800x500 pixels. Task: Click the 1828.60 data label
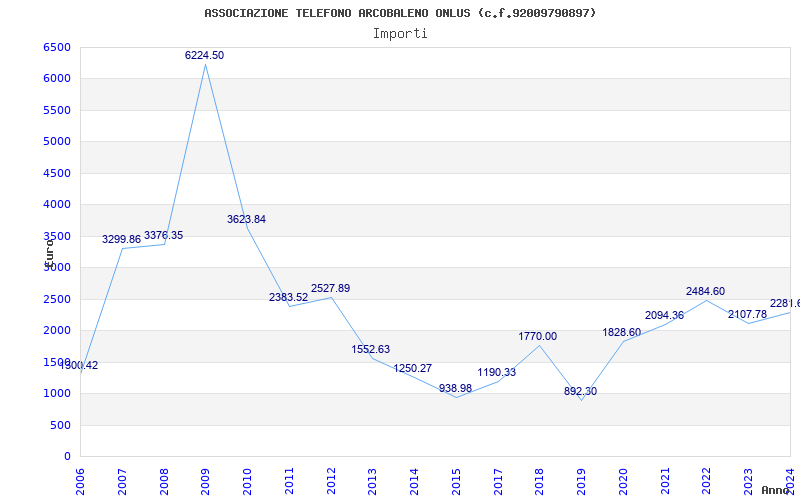pyautogui.click(x=621, y=332)
